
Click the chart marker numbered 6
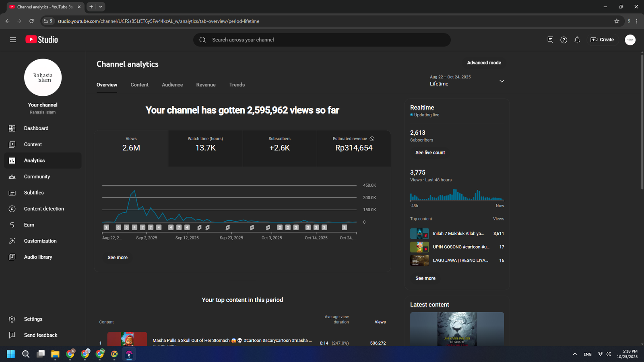[x=118, y=227]
